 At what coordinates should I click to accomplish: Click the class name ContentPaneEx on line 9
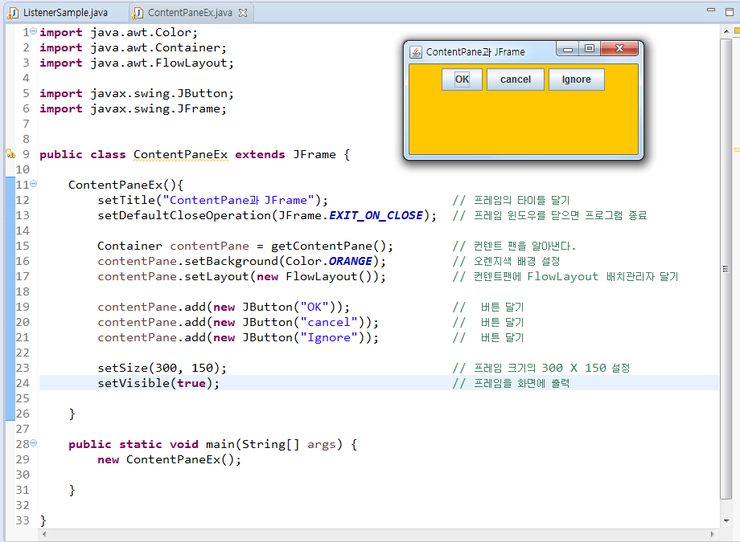point(180,154)
